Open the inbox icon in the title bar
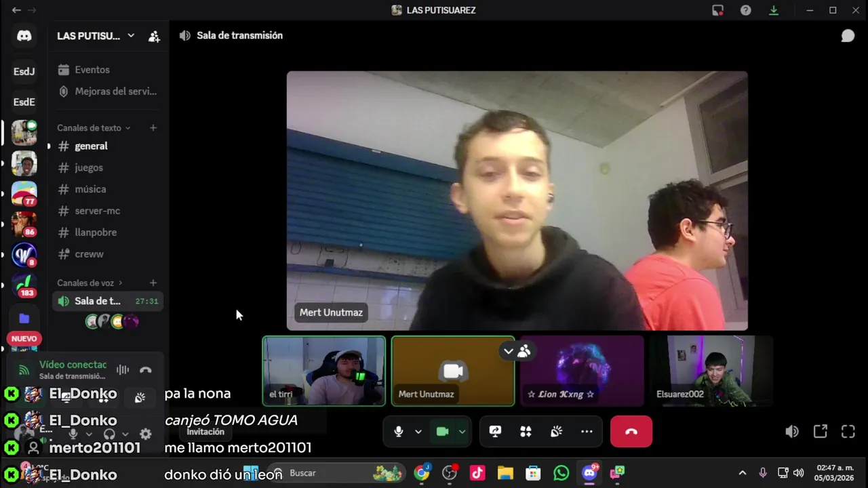Screen dimensions: 868x488 pyautogui.click(x=717, y=10)
